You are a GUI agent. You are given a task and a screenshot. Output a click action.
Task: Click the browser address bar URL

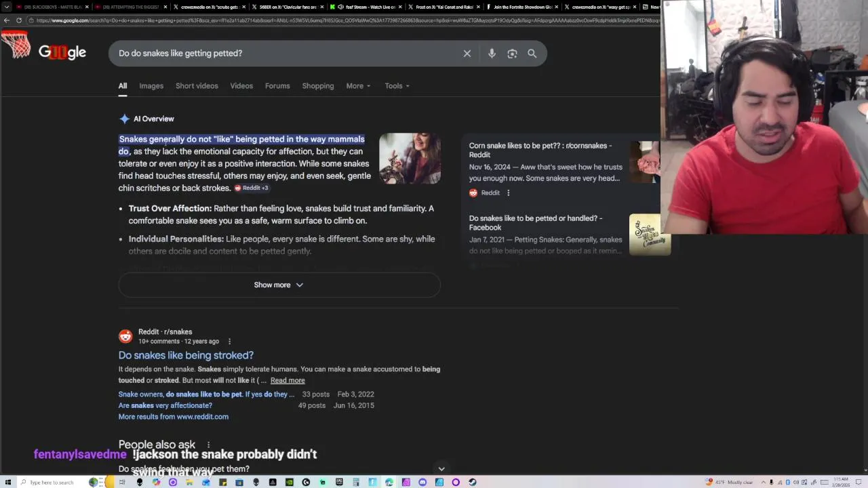pos(346,20)
